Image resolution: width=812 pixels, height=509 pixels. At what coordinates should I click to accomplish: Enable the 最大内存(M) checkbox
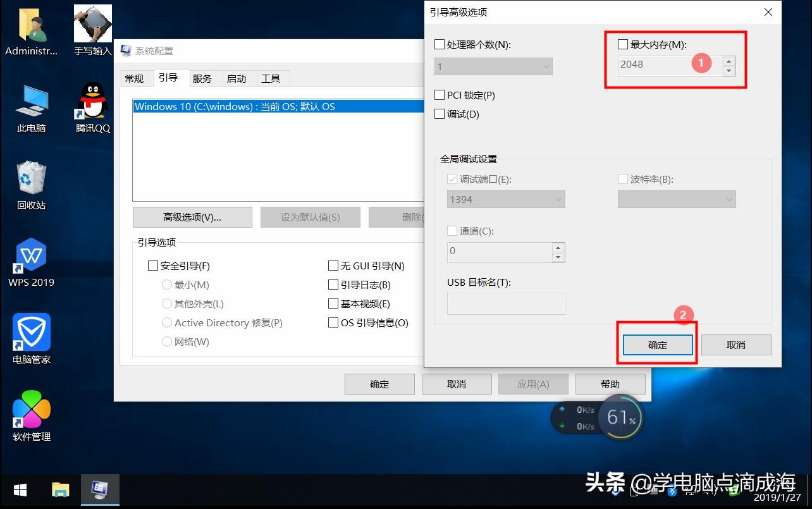623,44
